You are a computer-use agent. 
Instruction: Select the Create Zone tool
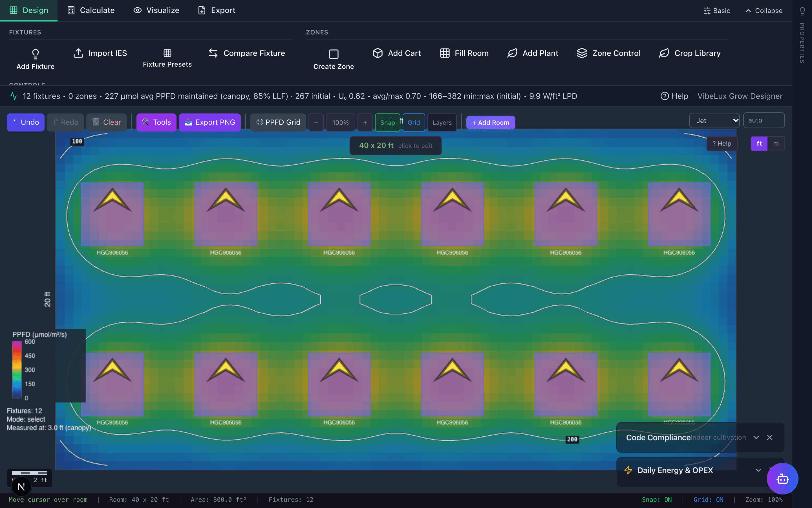tap(334, 60)
